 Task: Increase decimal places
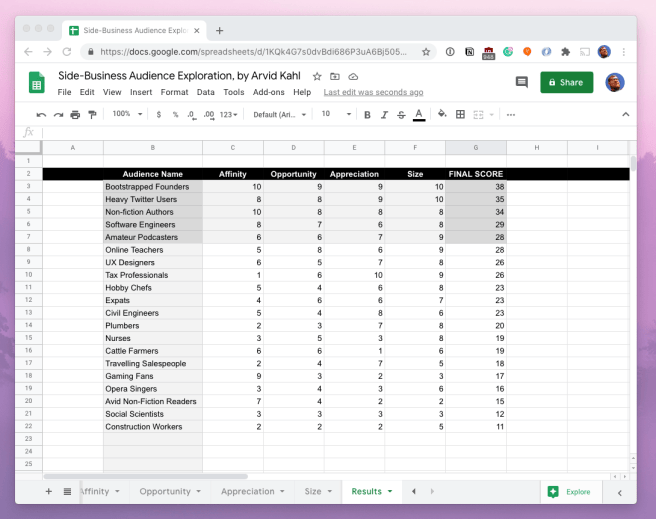pyautogui.click(x=209, y=115)
